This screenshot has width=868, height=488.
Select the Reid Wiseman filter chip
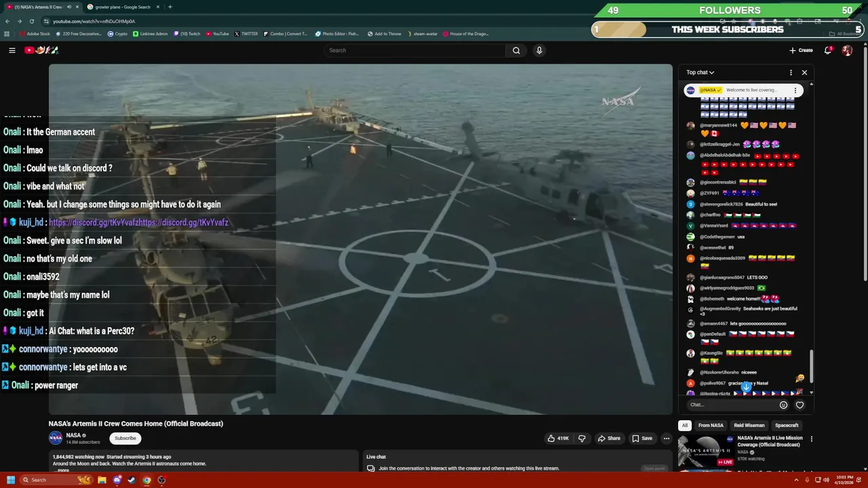[749, 426]
